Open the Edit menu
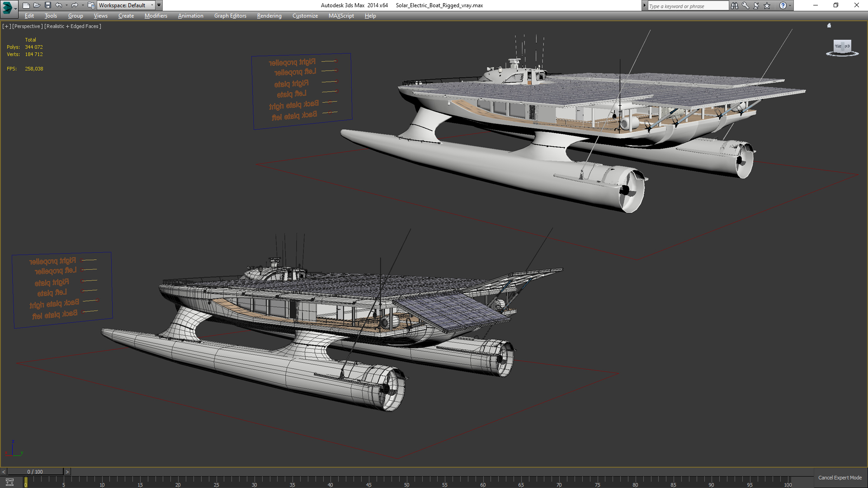Screen dimensions: 868x488 29,16
